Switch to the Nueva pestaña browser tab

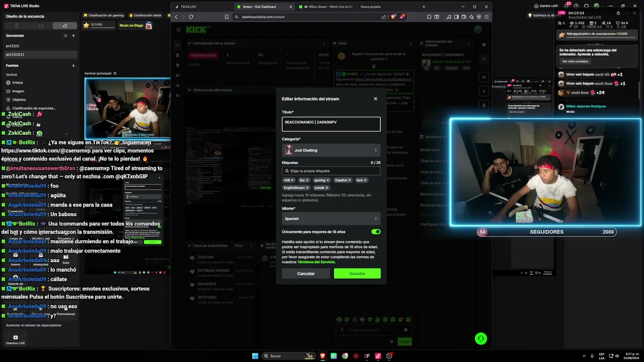387,7
